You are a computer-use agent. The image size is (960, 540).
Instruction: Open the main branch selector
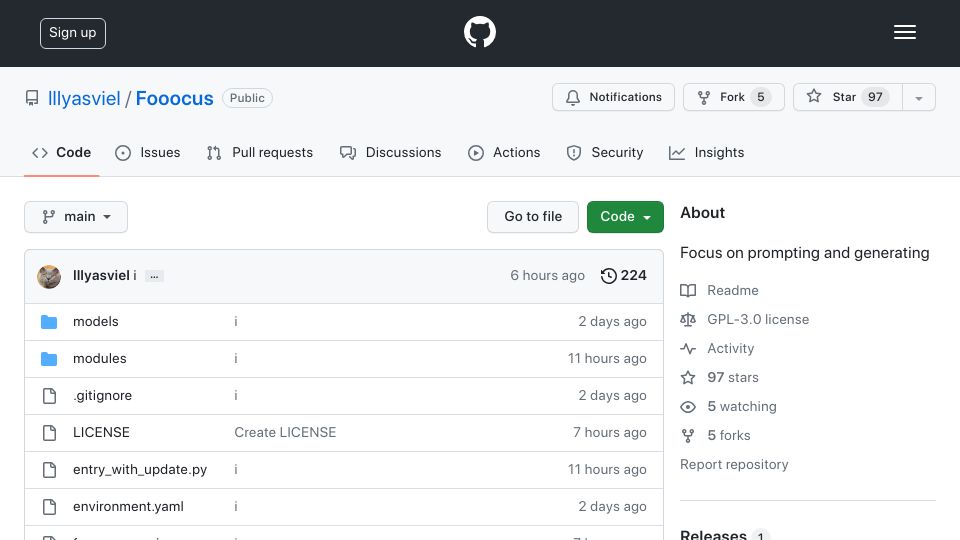76,217
